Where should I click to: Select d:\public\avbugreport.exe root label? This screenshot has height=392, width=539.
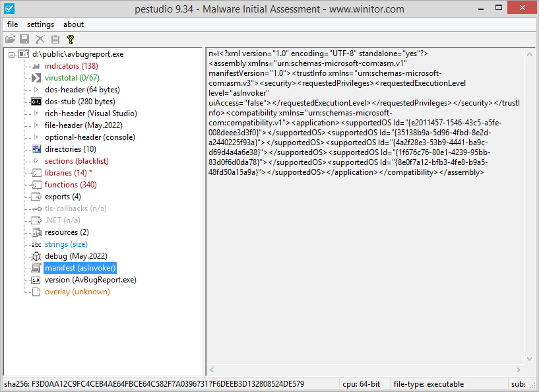point(78,54)
